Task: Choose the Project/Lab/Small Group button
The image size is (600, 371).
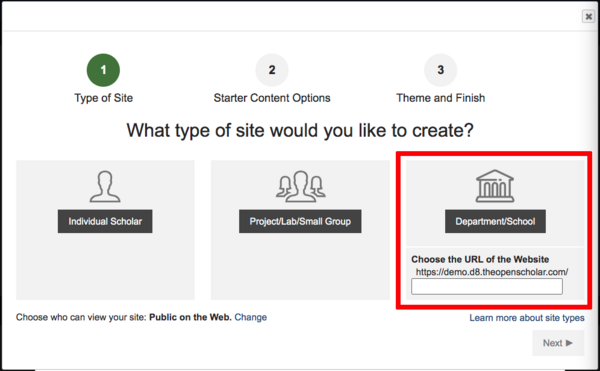Action: [300, 221]
